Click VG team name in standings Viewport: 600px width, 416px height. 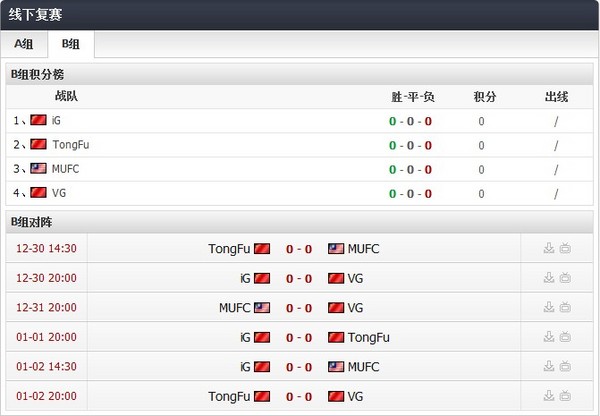click(58, 193)
